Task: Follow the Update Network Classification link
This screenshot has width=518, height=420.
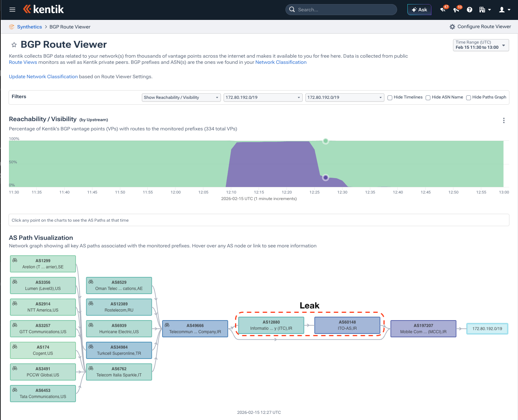Action: coord(43,77)
